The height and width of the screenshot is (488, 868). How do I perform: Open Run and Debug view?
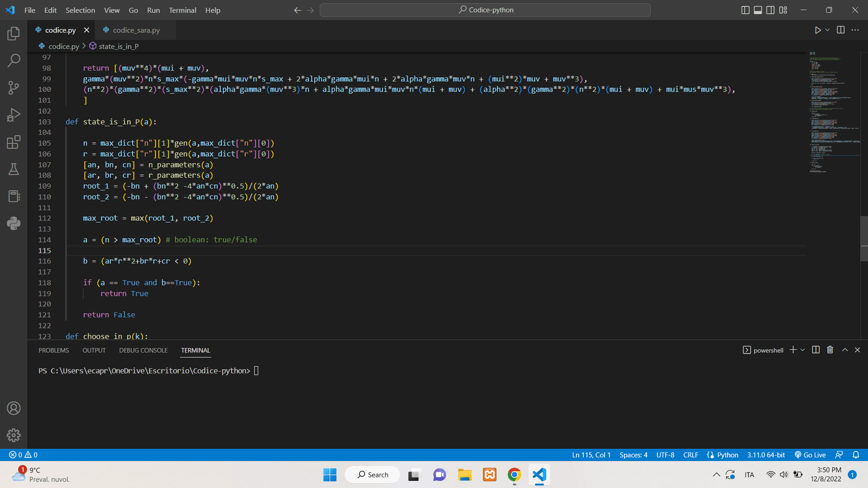pyautogui.click(x=14, y=115)
